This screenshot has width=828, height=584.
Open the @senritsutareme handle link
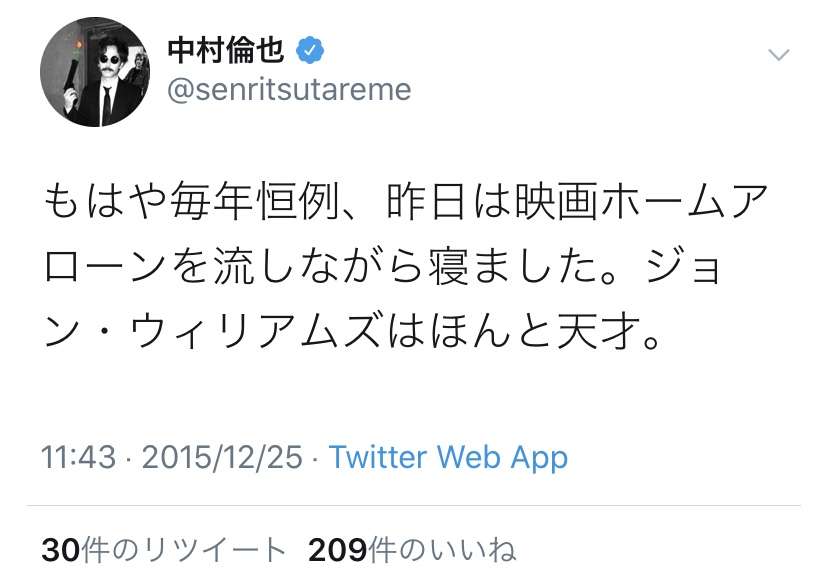click(289, 90)
